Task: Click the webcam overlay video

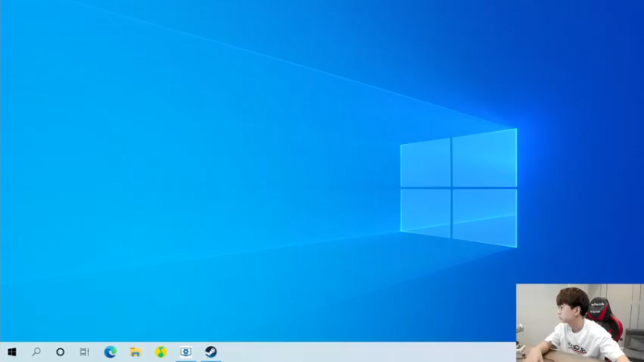Action: click(580, 323)
